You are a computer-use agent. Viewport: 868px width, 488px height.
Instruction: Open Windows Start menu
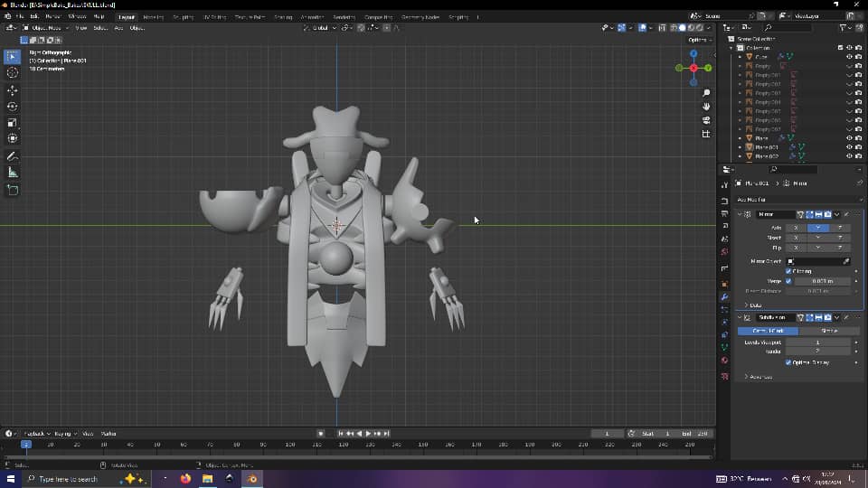11,479
